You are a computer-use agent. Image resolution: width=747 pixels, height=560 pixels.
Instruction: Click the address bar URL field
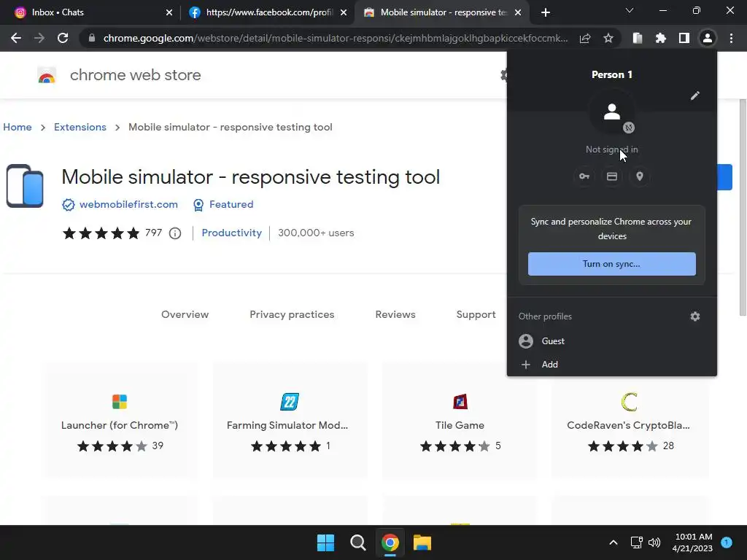[x=335, y=38]
